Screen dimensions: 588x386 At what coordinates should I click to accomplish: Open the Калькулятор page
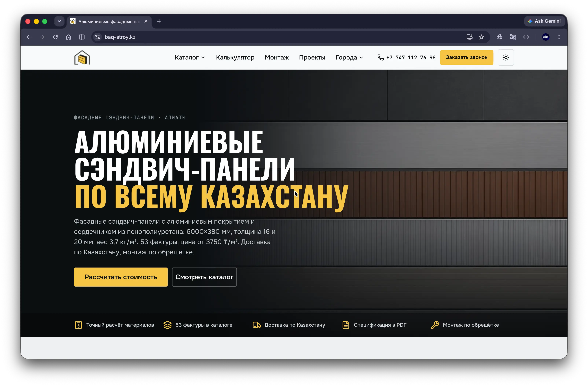235,57
